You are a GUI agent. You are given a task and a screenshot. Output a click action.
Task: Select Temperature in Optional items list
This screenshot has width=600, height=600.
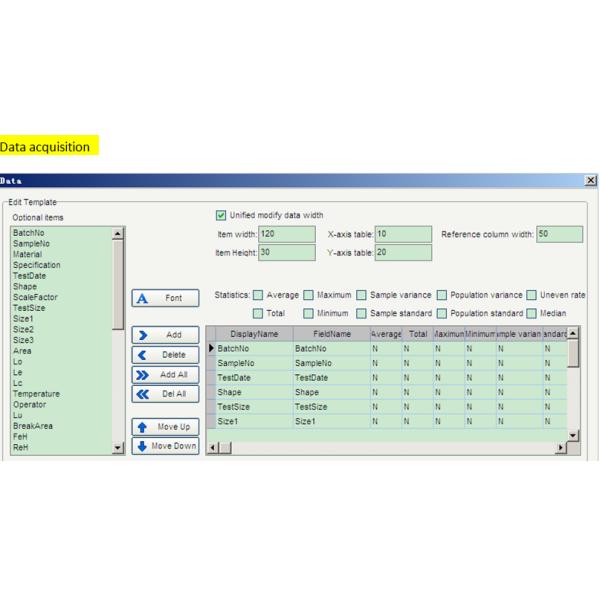(38, 394)
